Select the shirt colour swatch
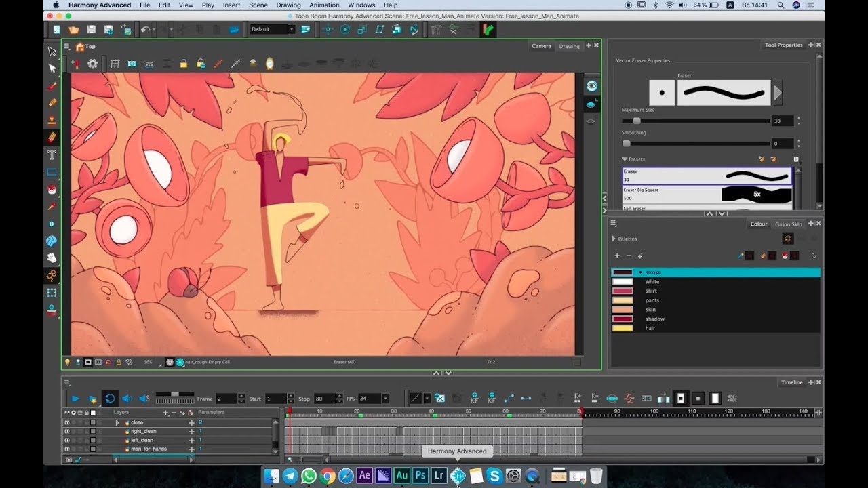The width and height of the screenshot is (868, 488). pos(623,291)
